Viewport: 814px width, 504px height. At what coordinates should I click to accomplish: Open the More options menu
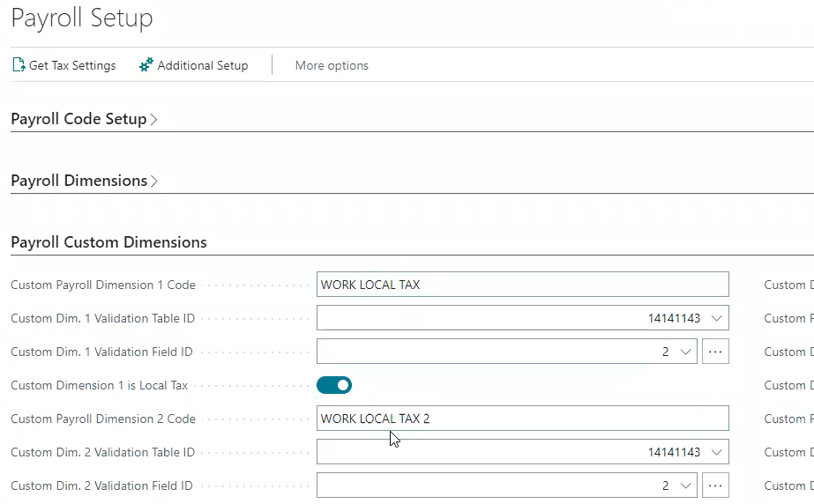tap(332, 65)
